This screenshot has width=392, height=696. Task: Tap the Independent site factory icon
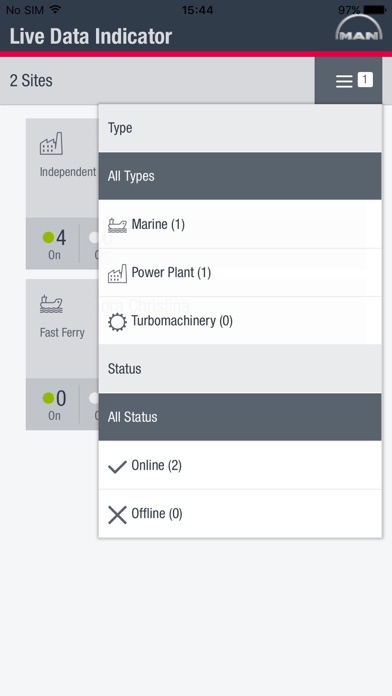coord(51,143)
